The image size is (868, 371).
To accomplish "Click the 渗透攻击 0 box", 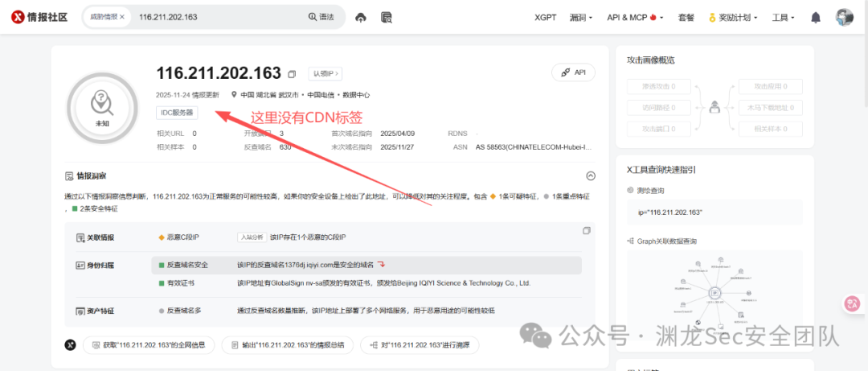I will [659, 86].
